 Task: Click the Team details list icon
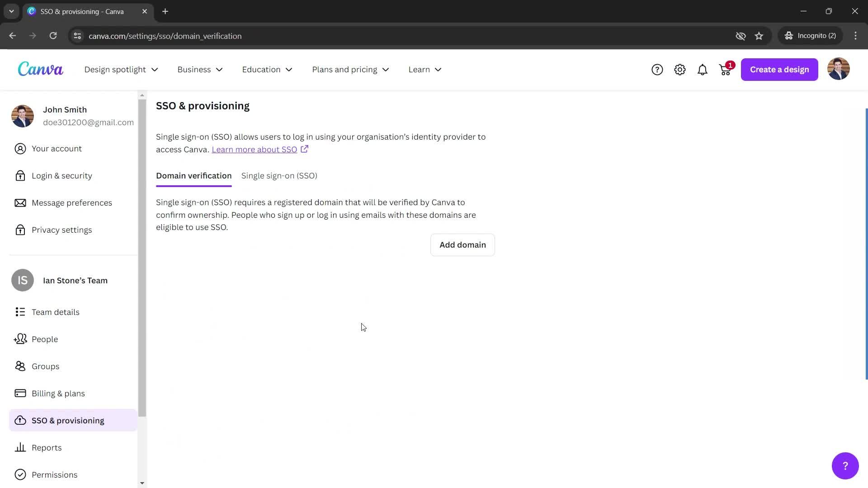pos(20,312)
